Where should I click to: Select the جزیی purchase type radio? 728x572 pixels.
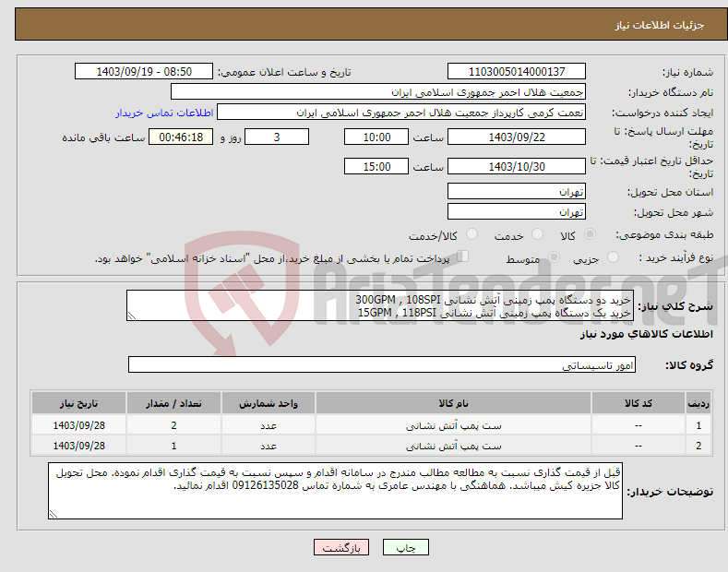coord(613,256)
